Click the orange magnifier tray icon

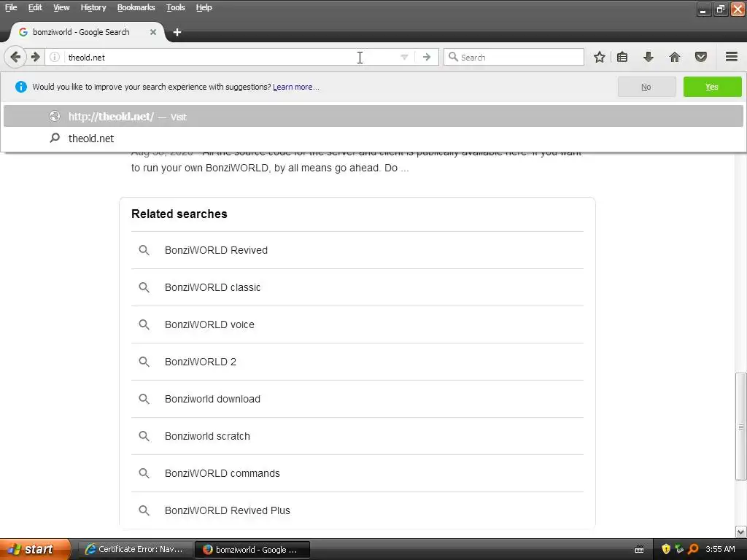(x=693, y=549)
